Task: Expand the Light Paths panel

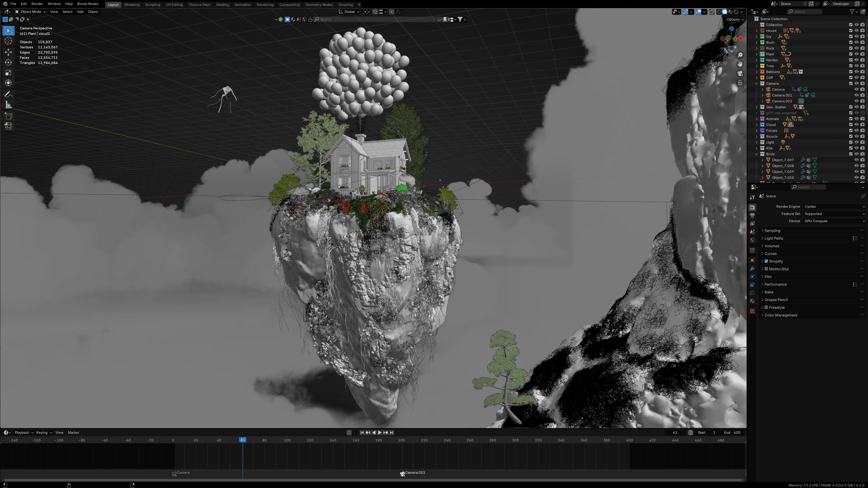Action: [812, 238]
